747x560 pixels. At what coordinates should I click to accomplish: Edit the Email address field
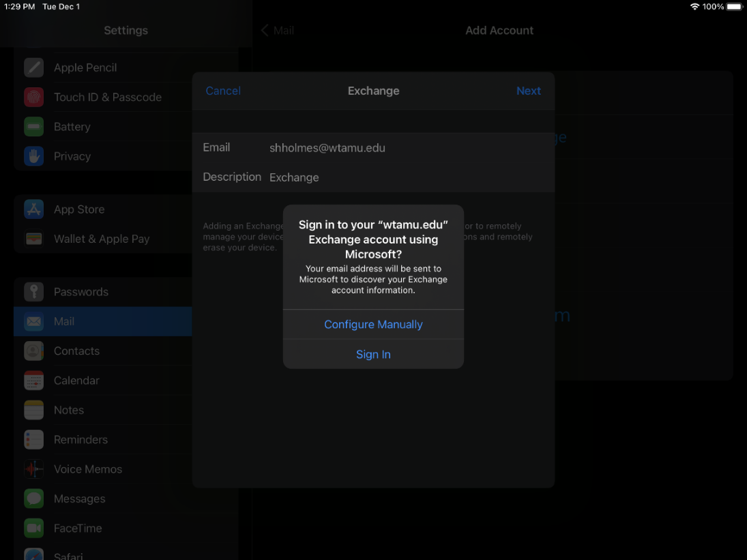pos(374,147)
